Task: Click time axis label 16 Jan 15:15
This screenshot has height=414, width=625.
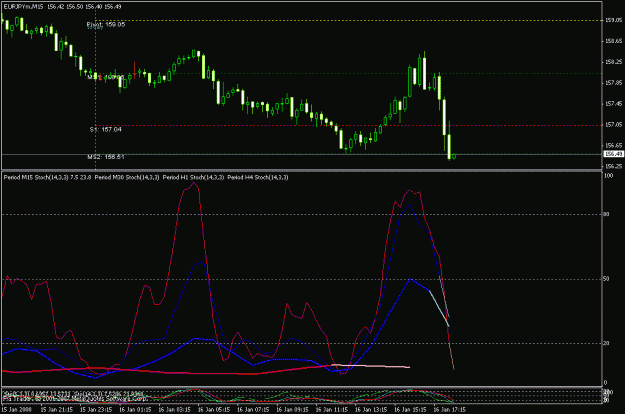Action: pyautogui.click(x=410, y=410)
